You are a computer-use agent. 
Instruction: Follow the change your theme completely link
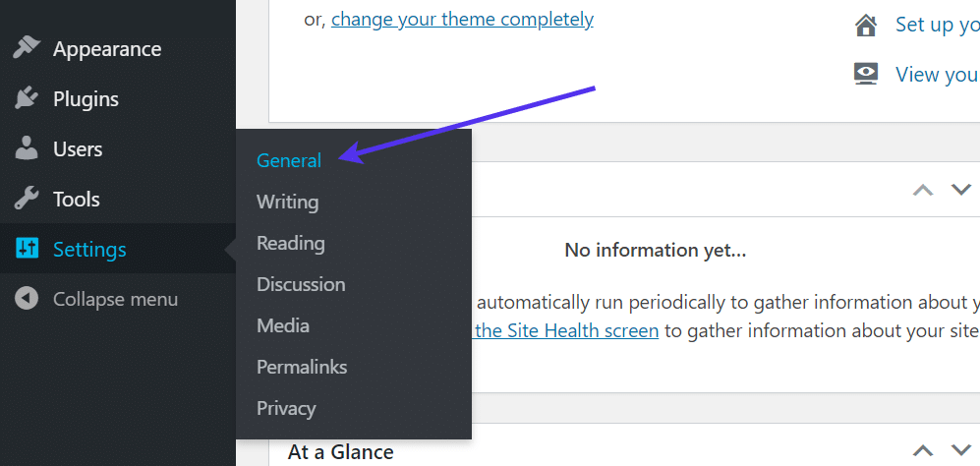click(x=462, y=20)
